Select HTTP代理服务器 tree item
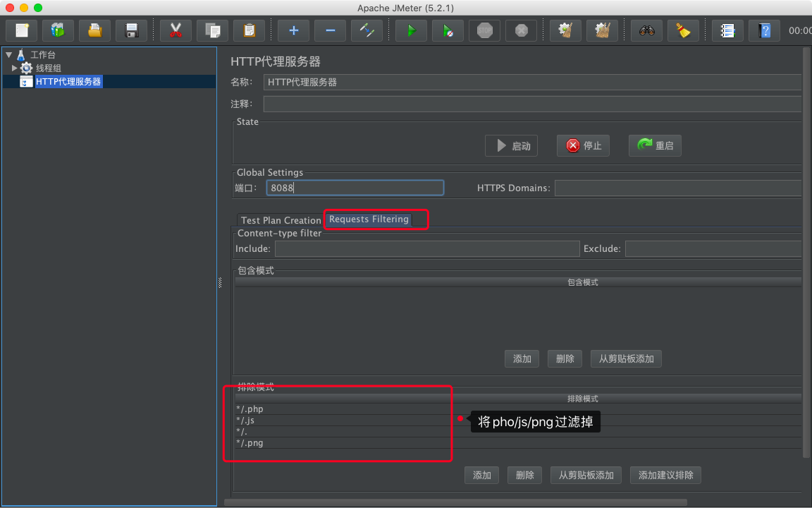The height and width of the screenshot is (508, 812). coord(68,81)
